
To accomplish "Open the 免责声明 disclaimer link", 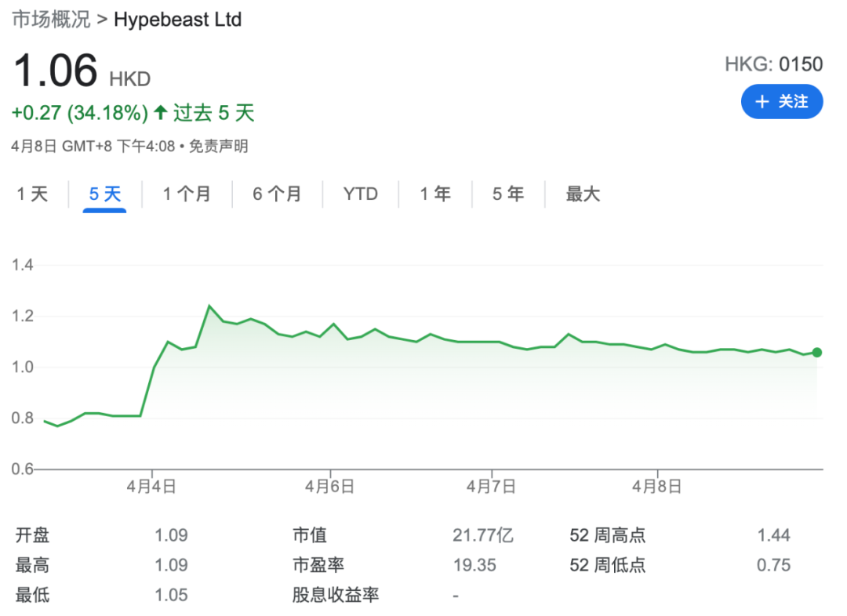I will (x=218, y=147).
